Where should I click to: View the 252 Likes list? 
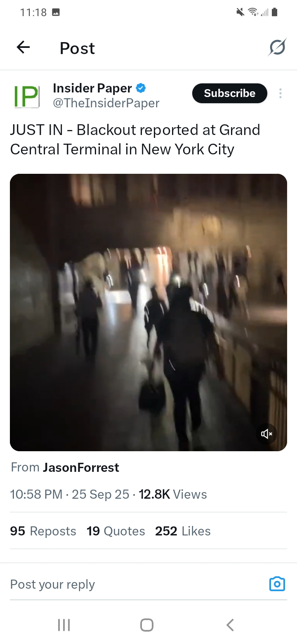[183, 531]
